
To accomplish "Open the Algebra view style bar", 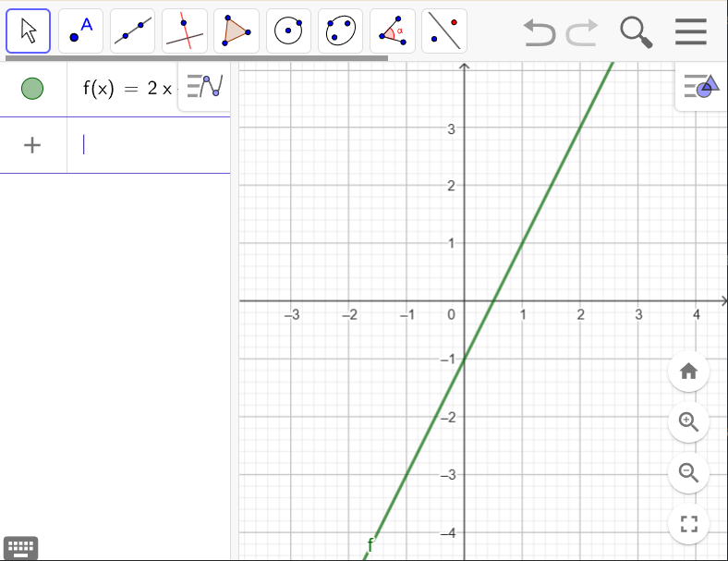I will click(204, 87).
